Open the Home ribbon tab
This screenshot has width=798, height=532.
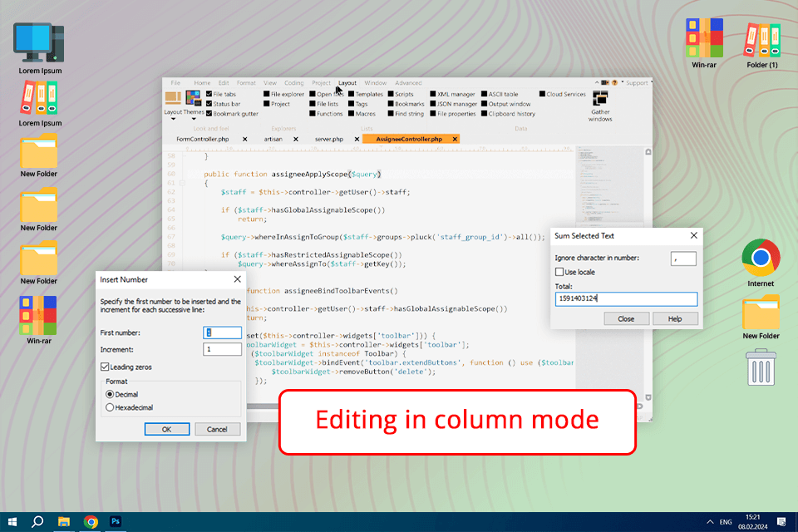click(x=202, y=82)
